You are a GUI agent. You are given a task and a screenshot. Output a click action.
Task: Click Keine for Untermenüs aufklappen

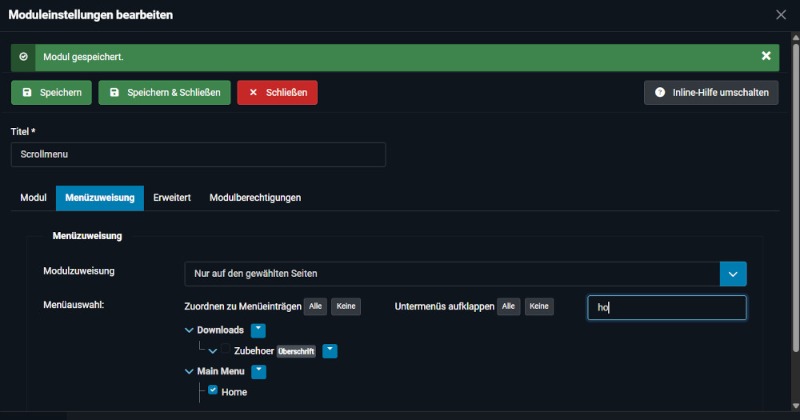539,307
